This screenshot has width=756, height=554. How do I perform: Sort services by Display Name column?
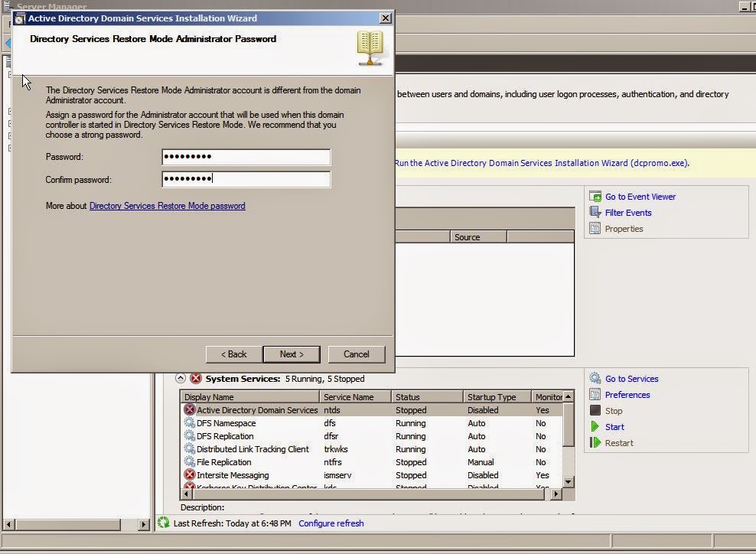click(249, 397)
